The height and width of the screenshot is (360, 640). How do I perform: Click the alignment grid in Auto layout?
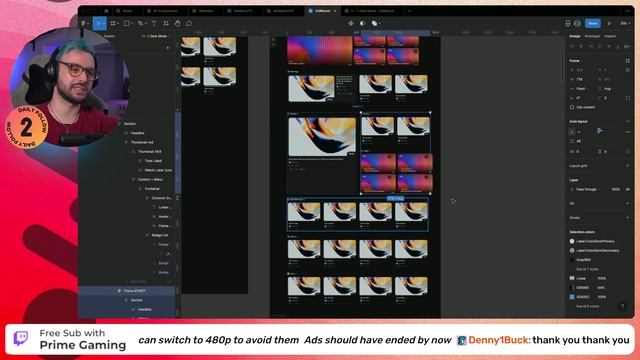[x=605, y=137]
